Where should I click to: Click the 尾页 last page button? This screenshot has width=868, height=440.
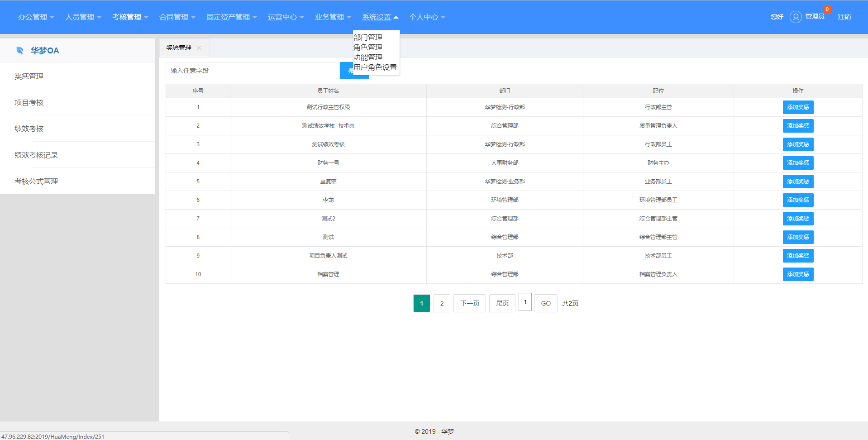(x=502, y=303)
